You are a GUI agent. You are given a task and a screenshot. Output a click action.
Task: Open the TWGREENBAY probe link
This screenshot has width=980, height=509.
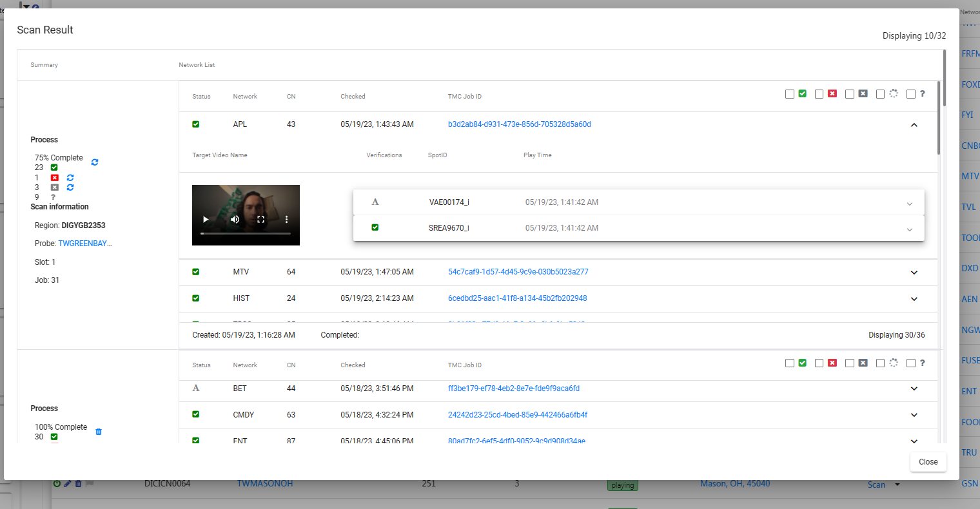pos(84,244)
